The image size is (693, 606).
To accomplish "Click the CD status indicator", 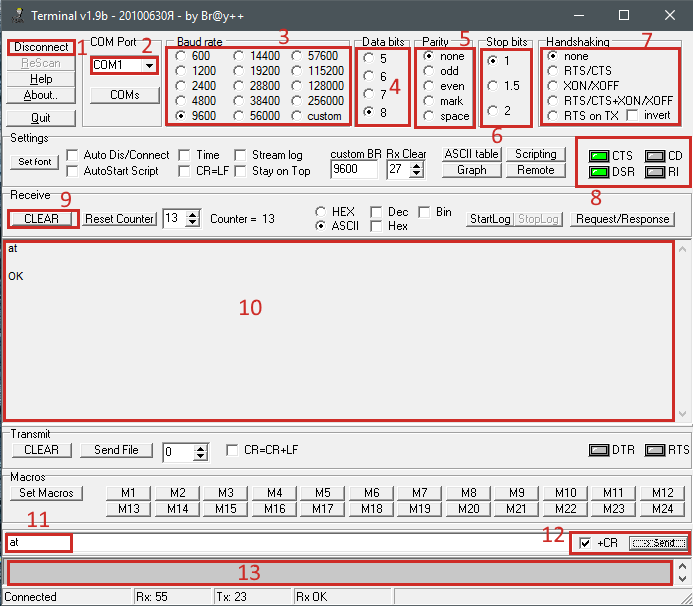I will (655, 156).
